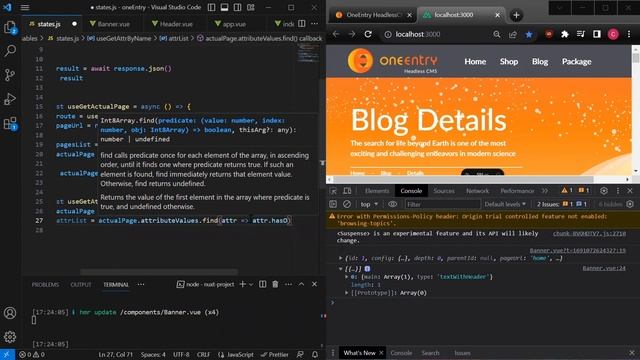This screenshot has height=360, width=640.
Task: Click Blog in the website navigation
Action: tap(540, 62)
